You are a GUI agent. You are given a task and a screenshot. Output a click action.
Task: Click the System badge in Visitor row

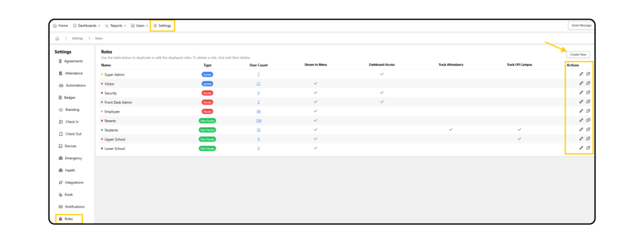[208, 84]
